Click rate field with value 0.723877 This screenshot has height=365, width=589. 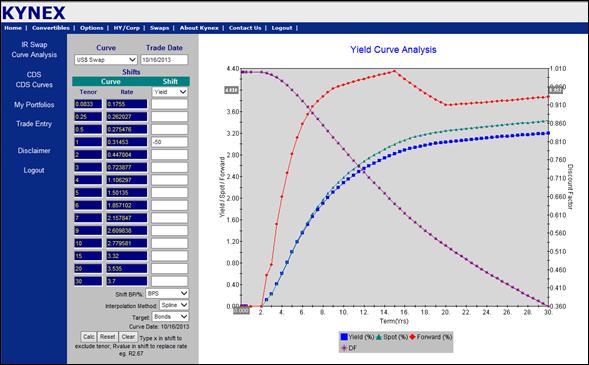pyautogui.click(x=127, y=167)
